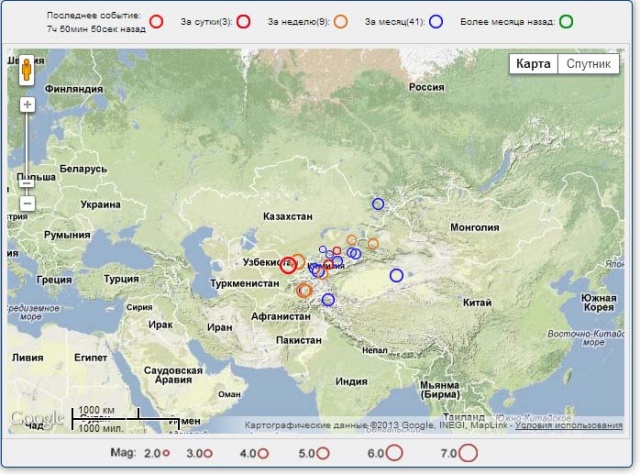Select the blue marker in western China
Viewport: 640px width, 474px height.
[397, 275]
